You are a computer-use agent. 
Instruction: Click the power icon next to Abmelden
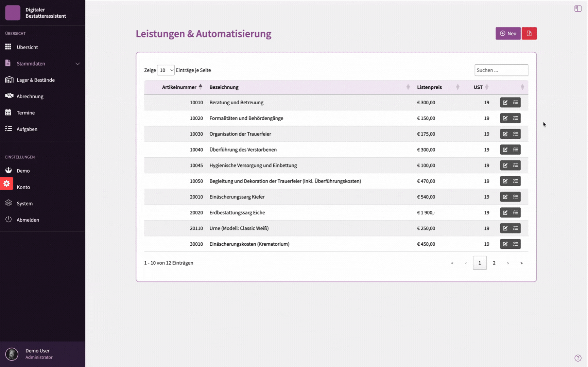(x=8, y=219)
